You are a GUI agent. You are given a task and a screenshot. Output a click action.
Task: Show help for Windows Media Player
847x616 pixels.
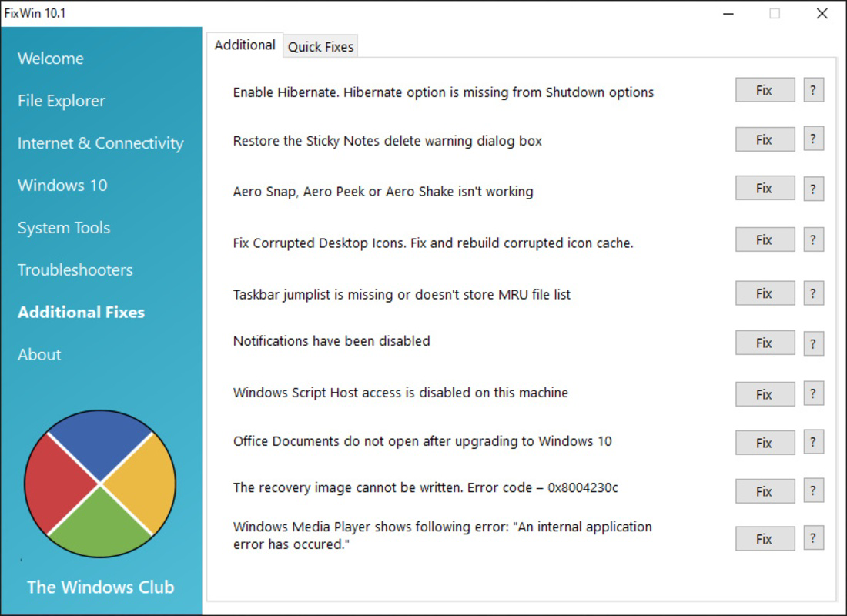point(814,537)
